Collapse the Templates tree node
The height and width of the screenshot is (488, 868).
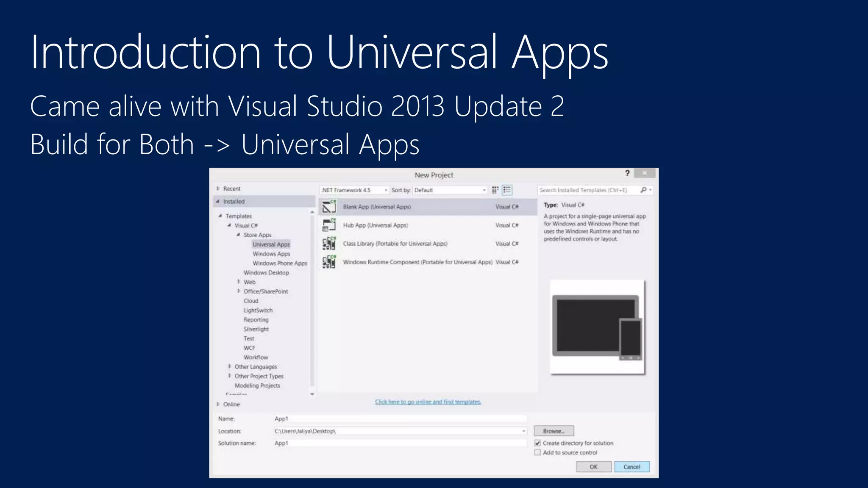[x=220, y=216]
